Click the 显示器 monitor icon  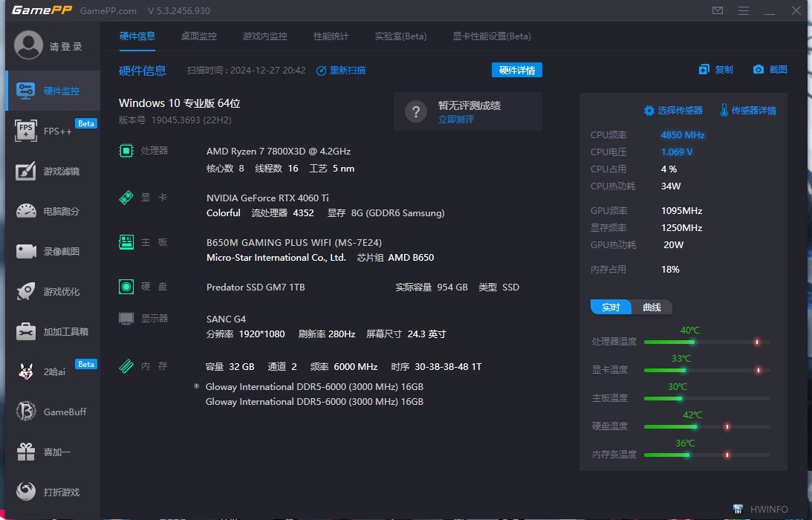click(126, 318)
